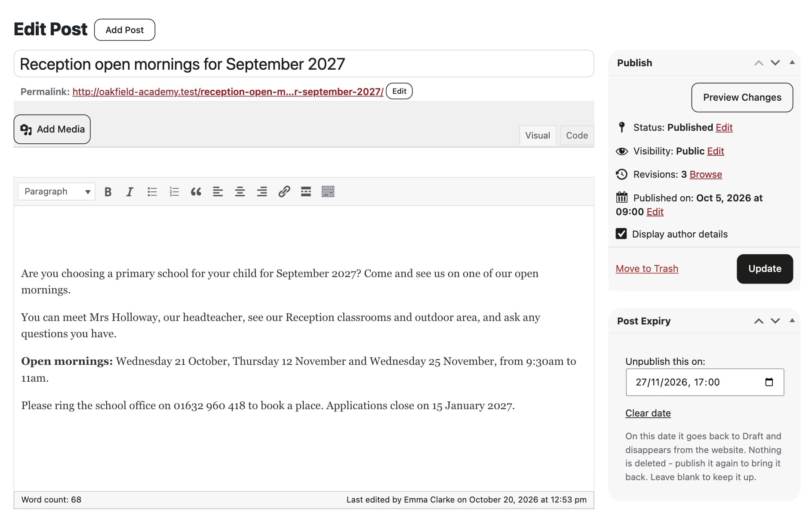Insert a bulleted list
The image size is (812, 512).
pyautogui.click(x=152, y=192)
